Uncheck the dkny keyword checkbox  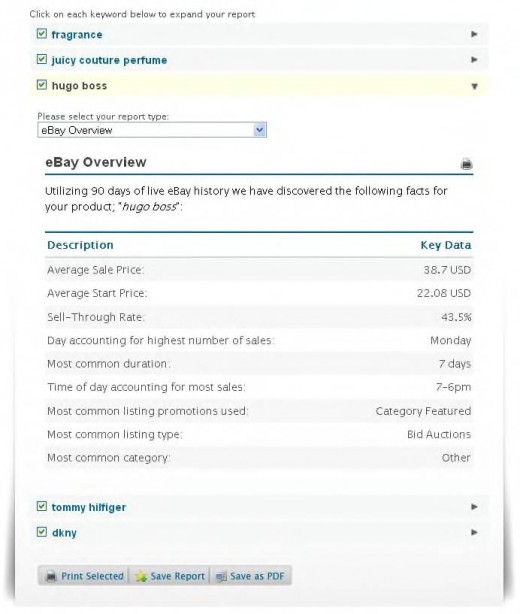click(42, 532)
